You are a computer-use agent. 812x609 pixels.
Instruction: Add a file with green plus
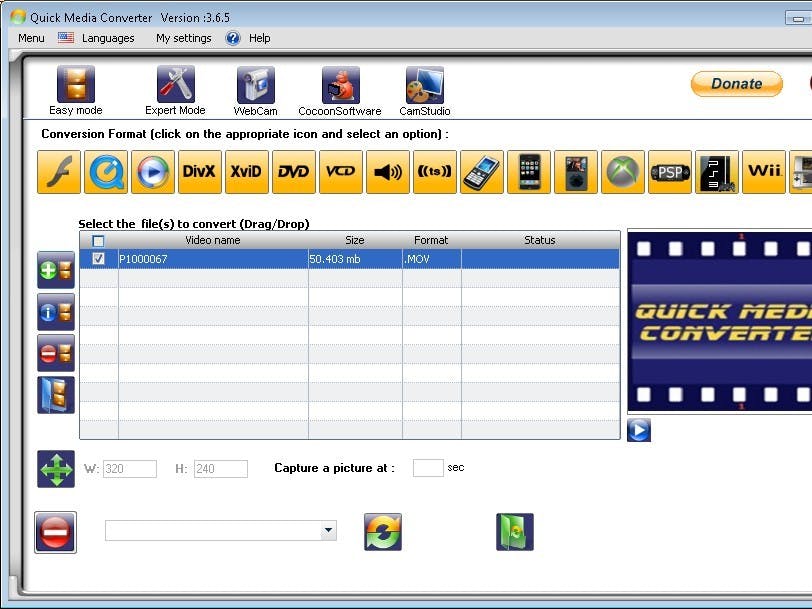(56, 270)
